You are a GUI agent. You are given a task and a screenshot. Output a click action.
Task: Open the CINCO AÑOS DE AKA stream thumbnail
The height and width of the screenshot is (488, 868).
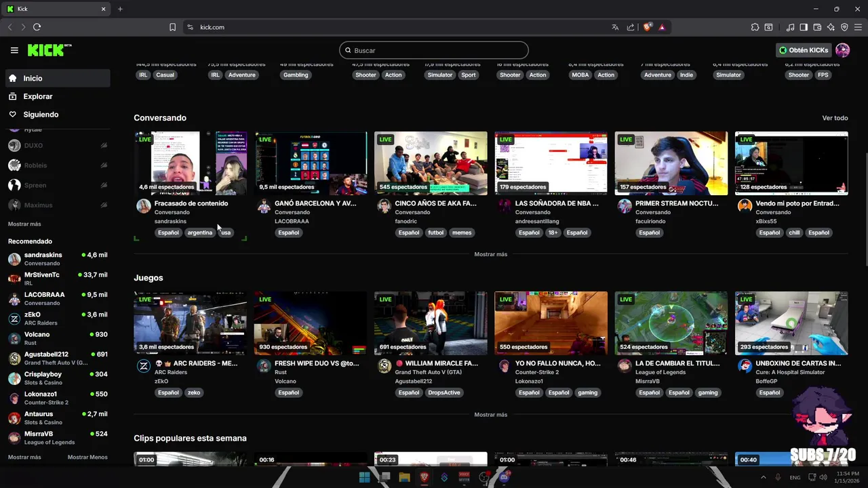click(431, 163)
